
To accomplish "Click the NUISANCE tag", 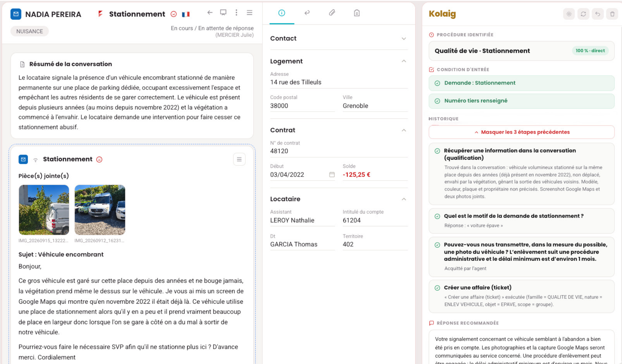I will (x=30, y=31).
